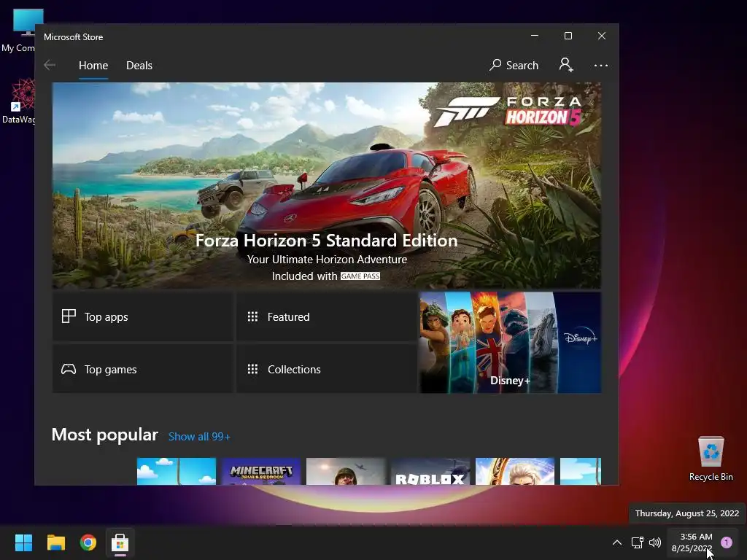The image size is (747, 560).
Task: Switch to the Deals tab
Action: (x=139, y=65)
